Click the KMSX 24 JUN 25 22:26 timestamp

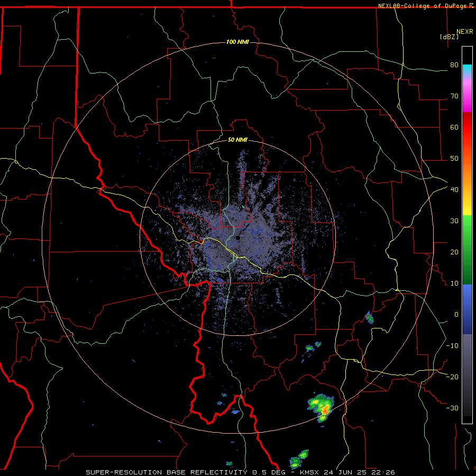[x=347, y=472]
